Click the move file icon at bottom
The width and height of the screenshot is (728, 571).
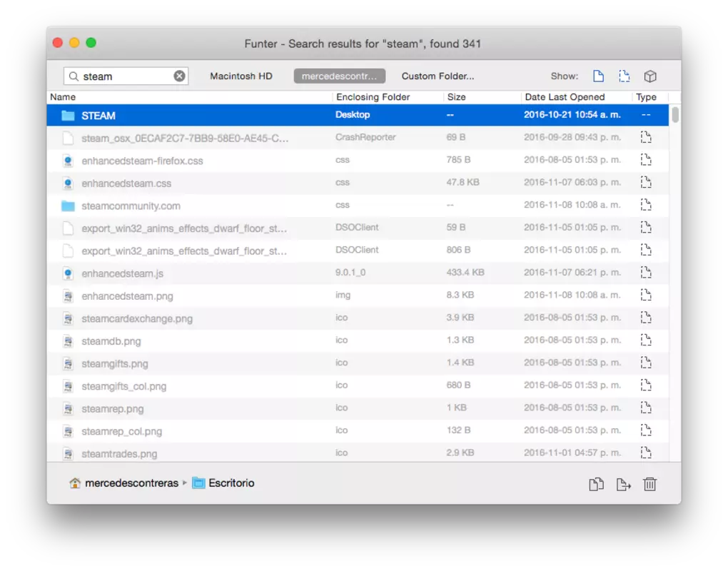pyautogui.click(x=623, y=484)
